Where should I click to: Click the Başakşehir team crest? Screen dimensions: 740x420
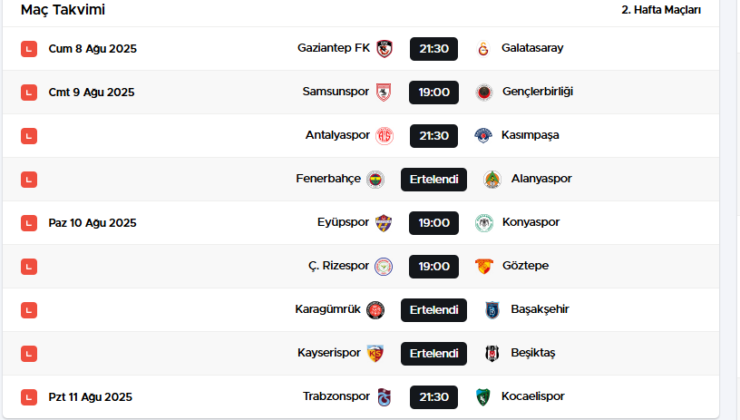tap(492, 310)
